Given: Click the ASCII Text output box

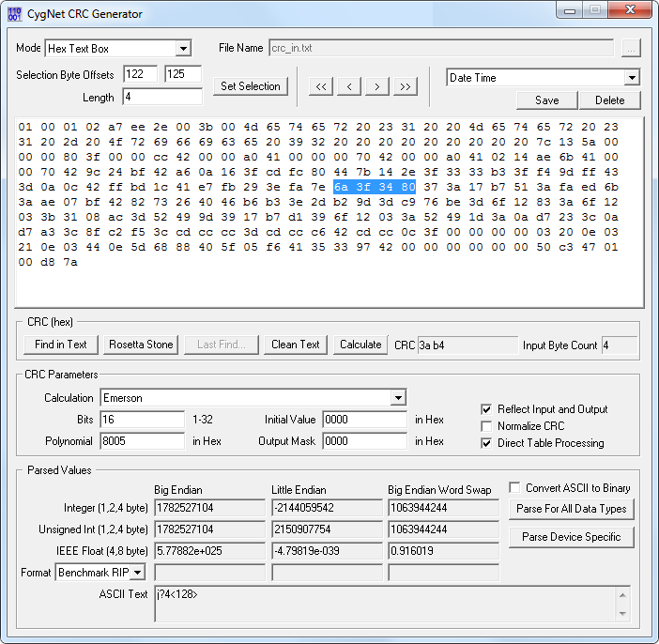Looking at the screenshot, I should tap(392, 604).
